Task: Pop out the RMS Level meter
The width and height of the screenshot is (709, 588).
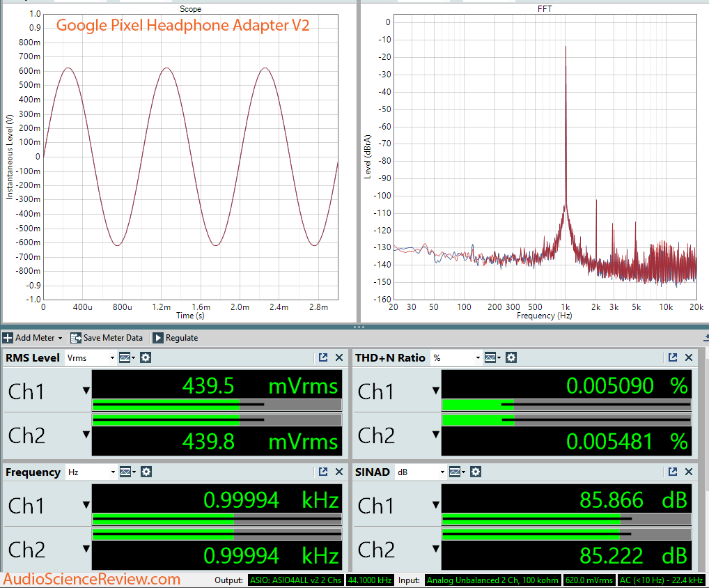Action: pyautogui.click(x=323, y=357)
